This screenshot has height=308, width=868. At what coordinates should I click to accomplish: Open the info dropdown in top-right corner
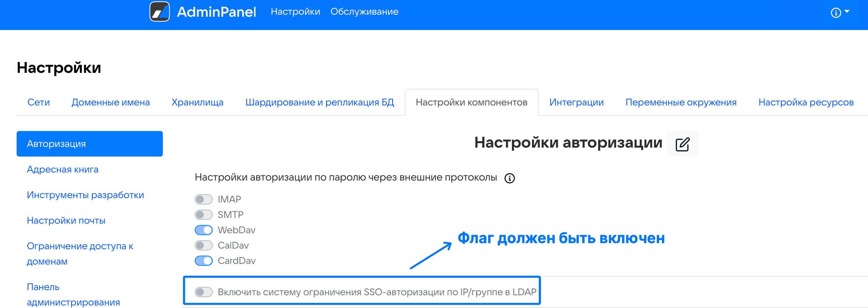pyautogui.click(x=839, y=12)
